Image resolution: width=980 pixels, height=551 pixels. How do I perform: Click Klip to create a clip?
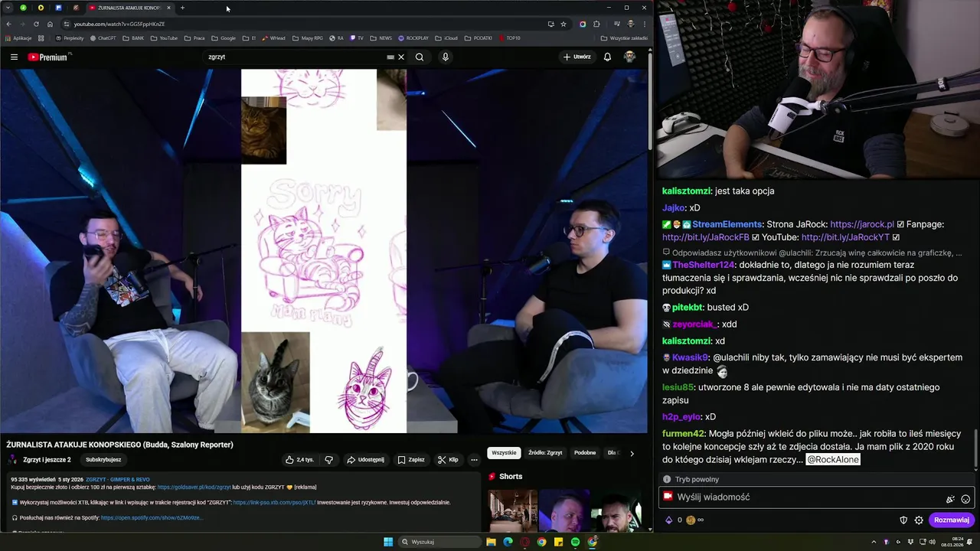pos(448,460)
